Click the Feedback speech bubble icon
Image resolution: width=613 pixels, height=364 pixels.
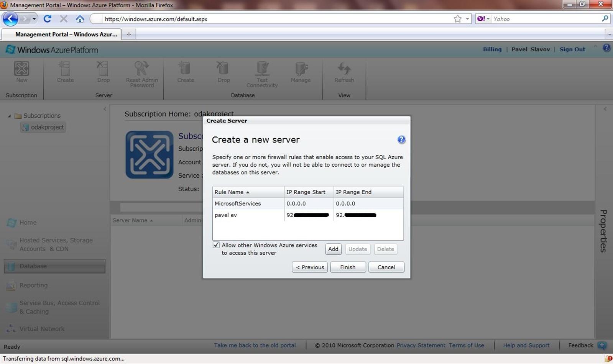tap(602, 346)
